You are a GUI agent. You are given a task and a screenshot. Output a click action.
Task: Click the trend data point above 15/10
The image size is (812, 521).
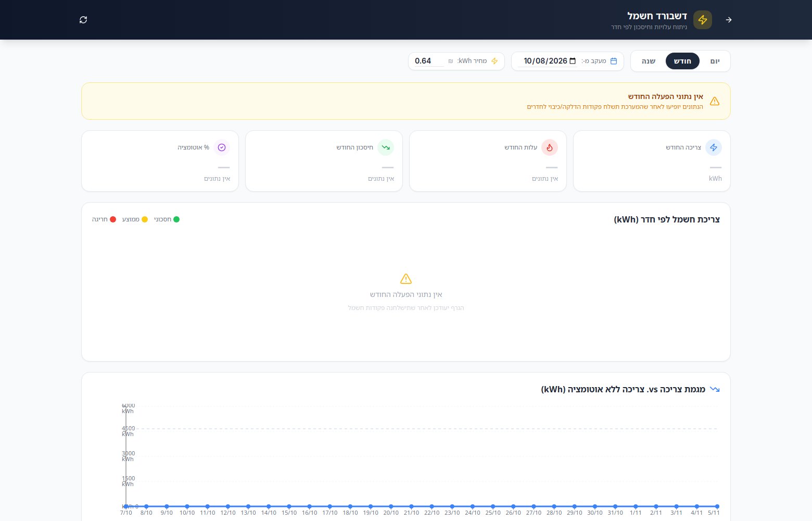[x=289, y=506]
